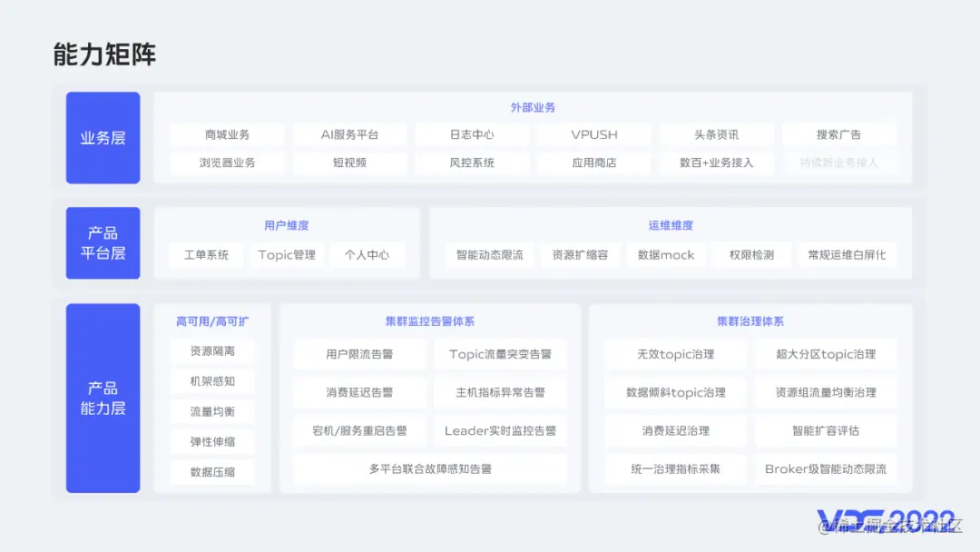Click the 数据mock cell under 运维维度
The image size is (980, 552).
pyautogui.click(x=666, y=255)
